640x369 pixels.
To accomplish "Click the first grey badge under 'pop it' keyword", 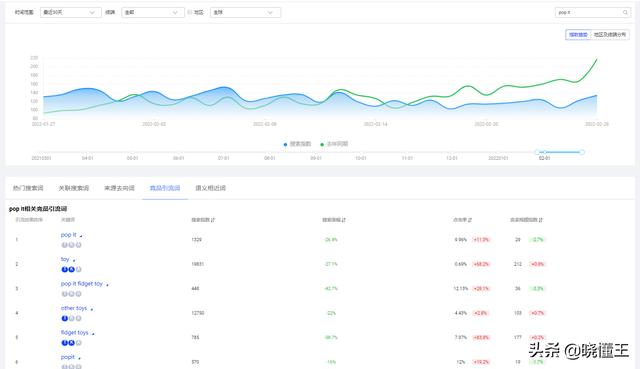I will click(x=64, y=245).
